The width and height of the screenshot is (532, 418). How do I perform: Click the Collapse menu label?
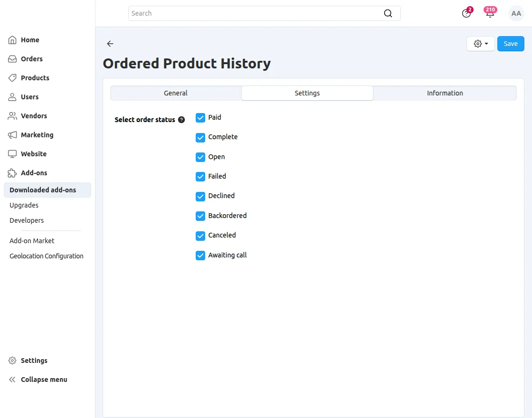click(x=44, y=380)
